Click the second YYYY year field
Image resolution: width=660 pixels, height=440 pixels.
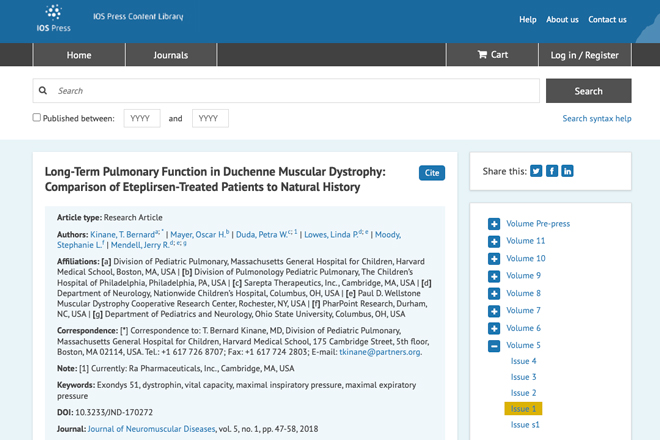click(210, 118)
